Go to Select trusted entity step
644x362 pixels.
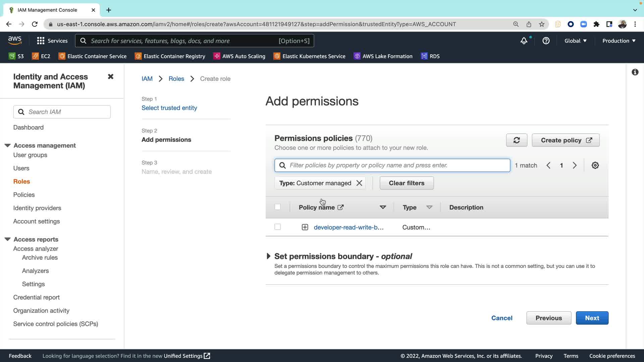pyautogui.click(x=169, y=108)
